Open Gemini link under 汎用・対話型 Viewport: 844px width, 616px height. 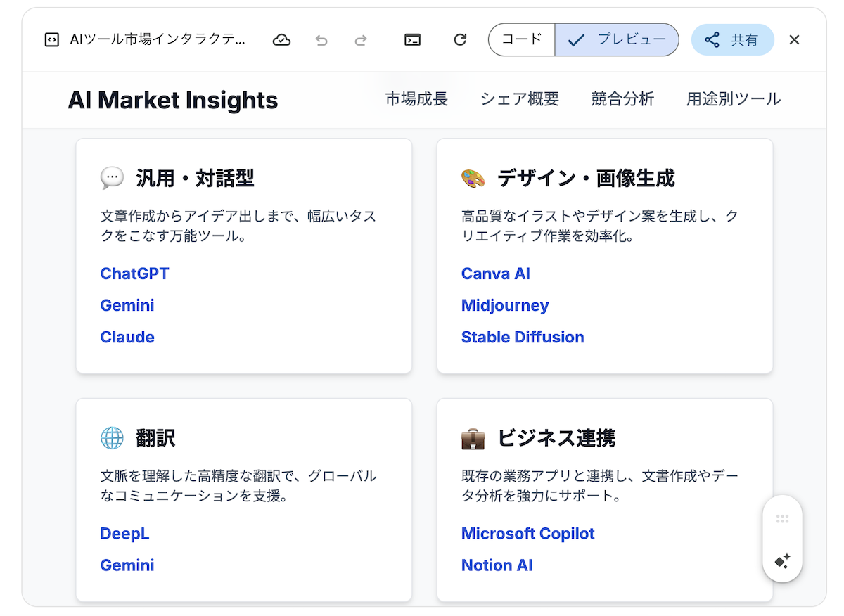coord(127,305)
